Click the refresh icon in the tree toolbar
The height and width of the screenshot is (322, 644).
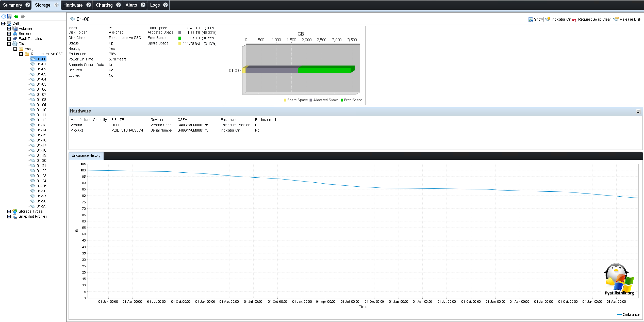(4, 17)
